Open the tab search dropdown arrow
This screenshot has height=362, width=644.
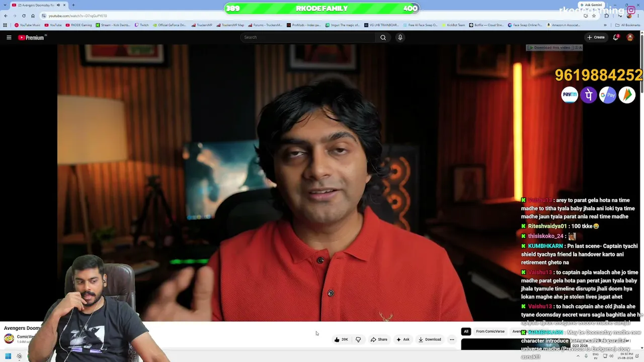[5, 5]
